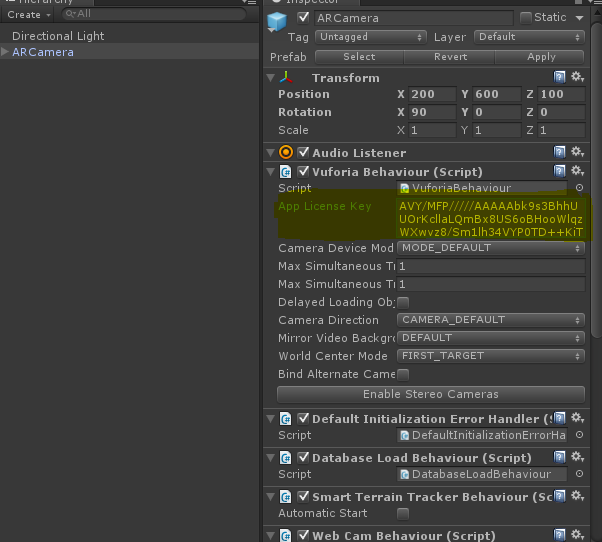Expand ARCamera in the Hierarchy tree

pos(5,51)
